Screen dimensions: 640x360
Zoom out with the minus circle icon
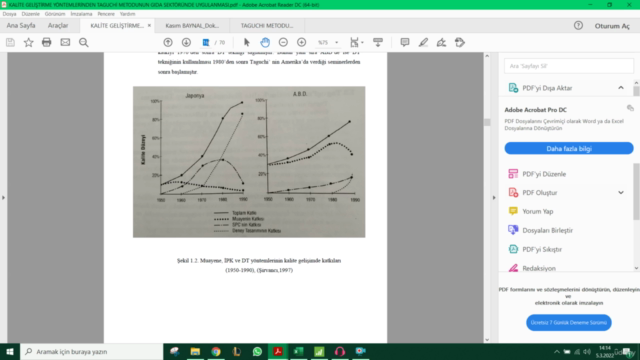(283, 42)
